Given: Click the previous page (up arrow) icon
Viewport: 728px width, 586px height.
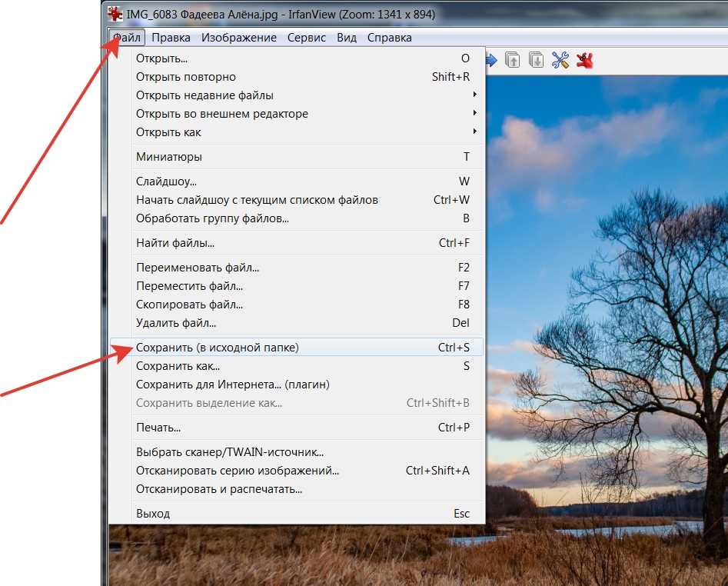Looking at the screenshot, I should coord(512,60).
